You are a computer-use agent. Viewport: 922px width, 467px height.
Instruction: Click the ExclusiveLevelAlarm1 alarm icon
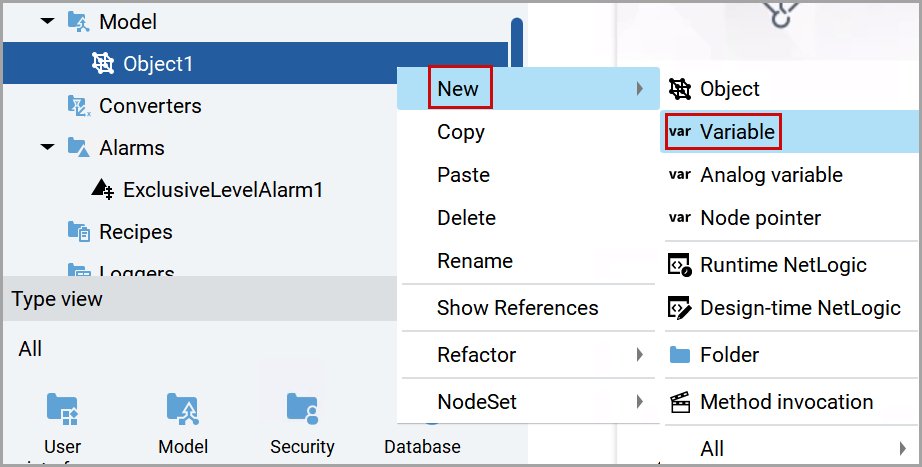click(x=103, y=189)
